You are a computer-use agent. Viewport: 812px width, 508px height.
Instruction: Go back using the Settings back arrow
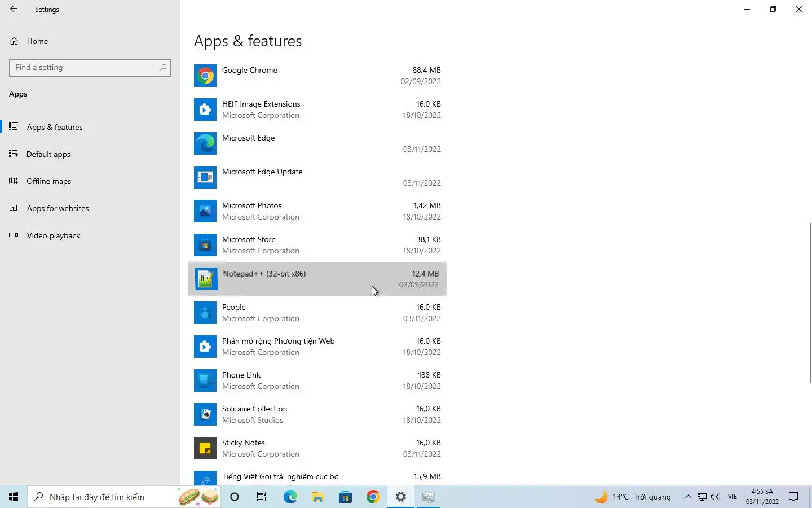pyautogui.click(x=14, y=9)
